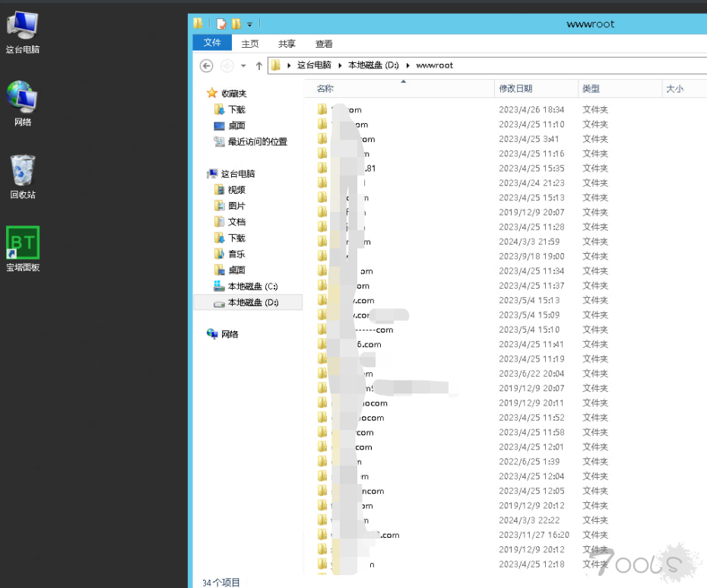This screenshot has width=707, height=588.
Task: Click 这台电脑 in the address bar
Action: coord(314,65)
